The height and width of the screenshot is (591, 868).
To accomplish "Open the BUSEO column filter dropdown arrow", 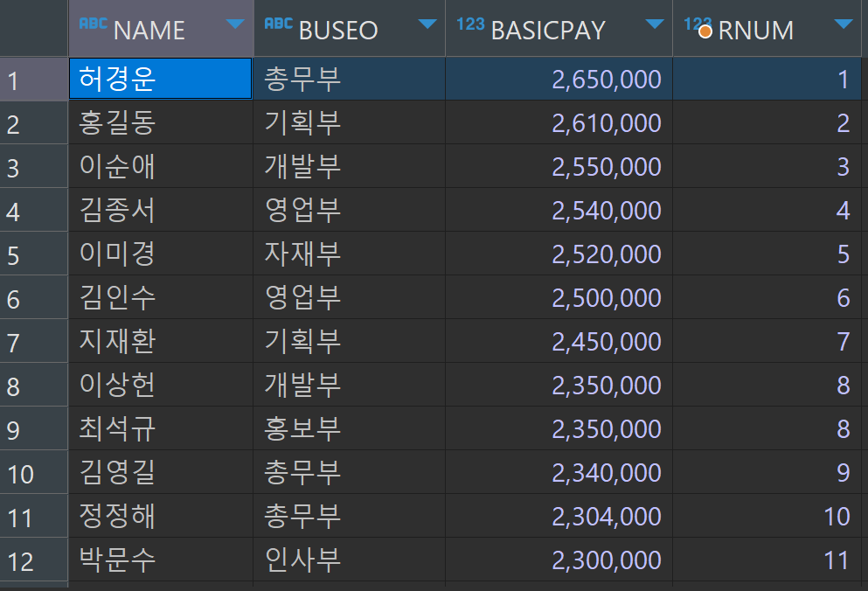I will 427,24.
